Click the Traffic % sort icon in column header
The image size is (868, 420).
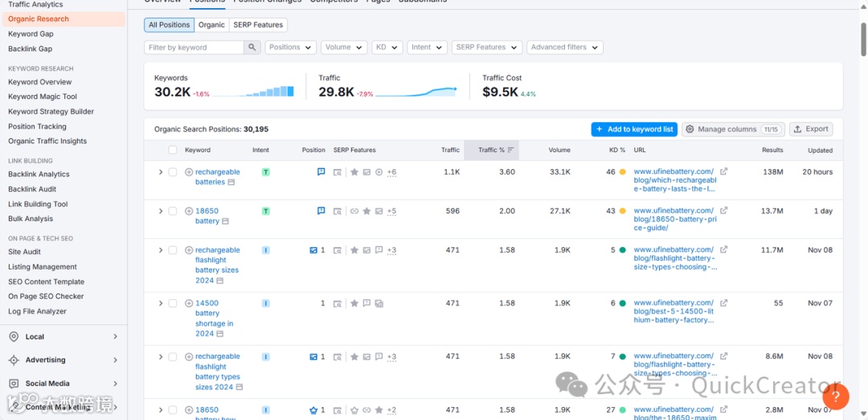(x=510, y=150)
